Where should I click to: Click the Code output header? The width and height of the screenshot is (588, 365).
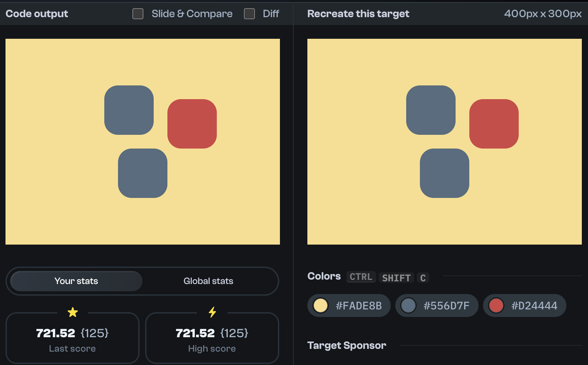click(37, 14)
